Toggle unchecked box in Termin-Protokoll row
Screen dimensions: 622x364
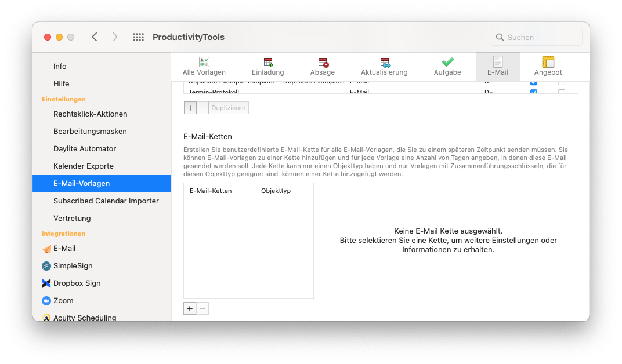tap(561, 92)
